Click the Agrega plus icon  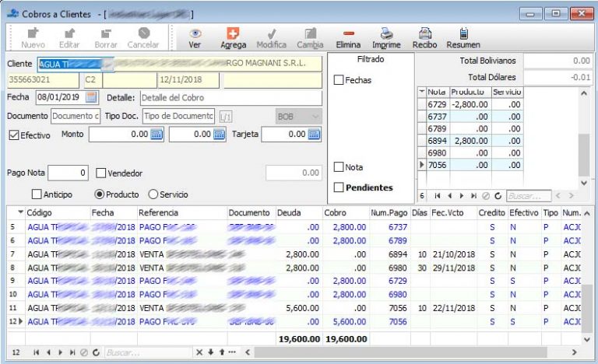point(233,33)
